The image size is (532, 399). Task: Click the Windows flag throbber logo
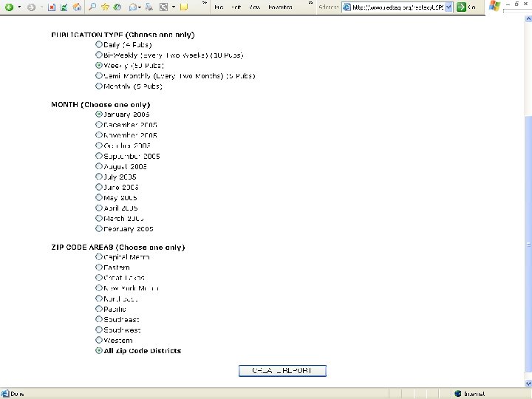click(494, 6)
